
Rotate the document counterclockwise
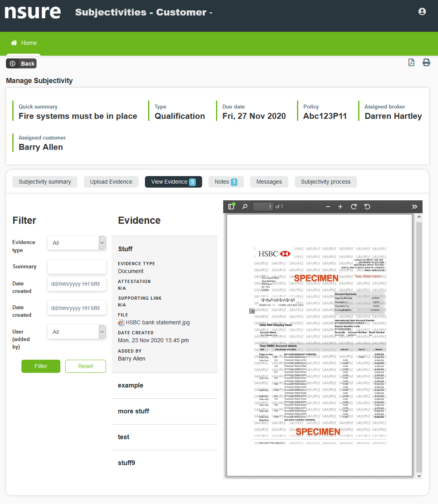point(367,207)
